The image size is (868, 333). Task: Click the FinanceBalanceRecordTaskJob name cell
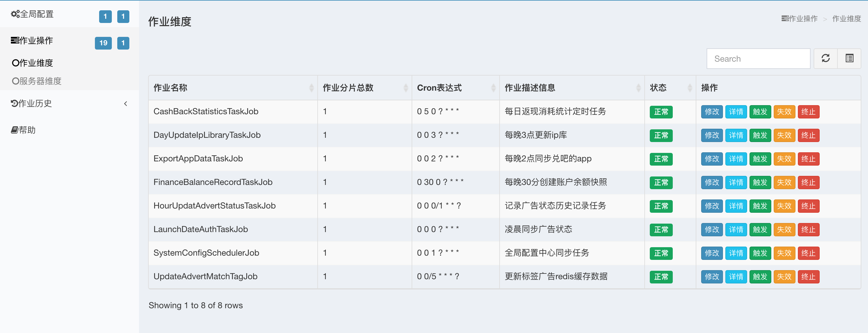point(233,182)
